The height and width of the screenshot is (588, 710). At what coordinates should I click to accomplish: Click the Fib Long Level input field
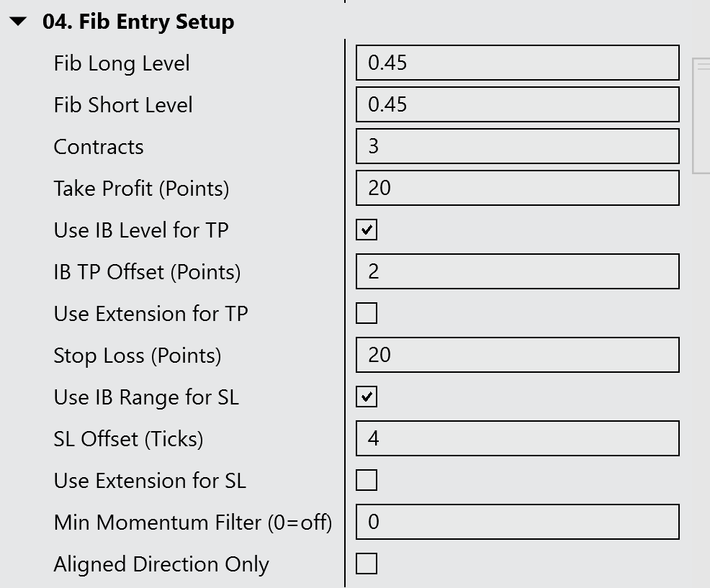[x=517, y=63]
